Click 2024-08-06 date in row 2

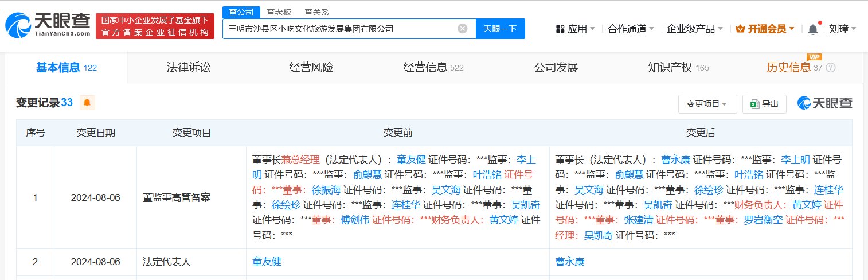96,262
